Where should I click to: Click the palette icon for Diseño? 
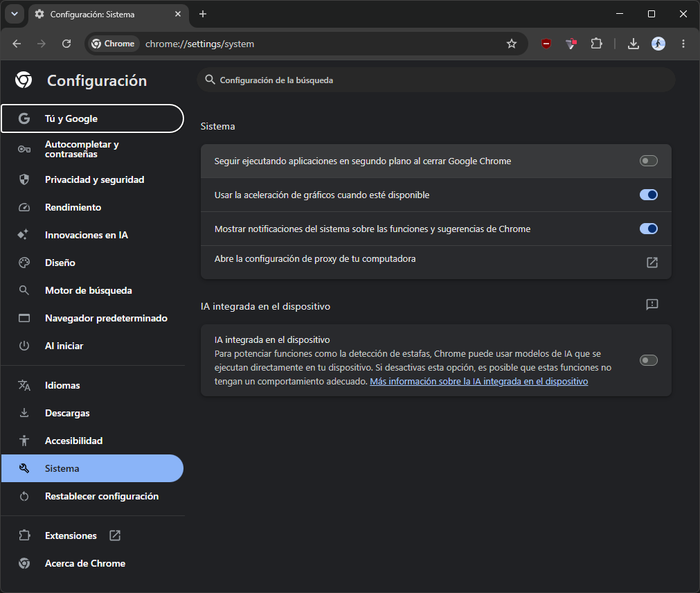[24, 263]
